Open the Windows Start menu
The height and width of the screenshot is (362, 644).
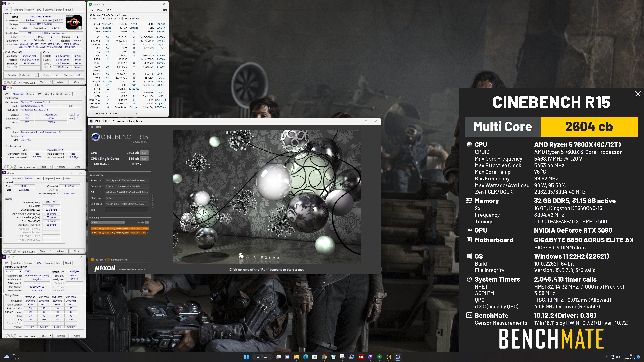pos(246,357)
